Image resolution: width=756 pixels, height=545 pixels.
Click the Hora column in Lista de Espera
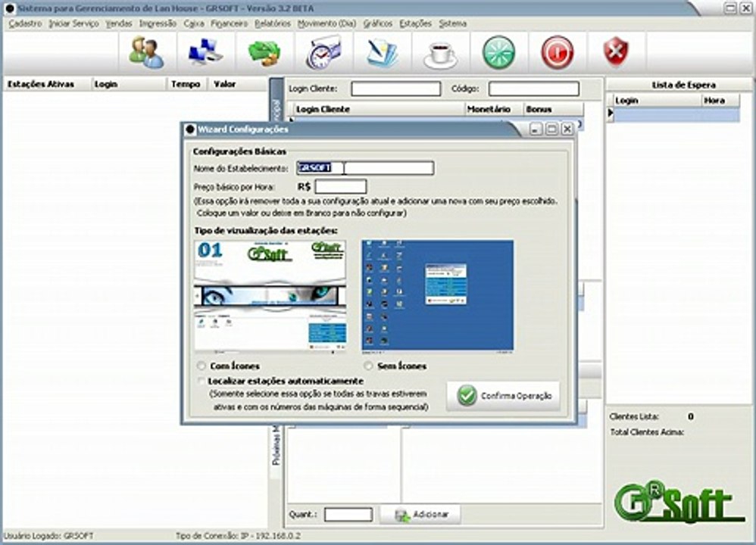720,101
